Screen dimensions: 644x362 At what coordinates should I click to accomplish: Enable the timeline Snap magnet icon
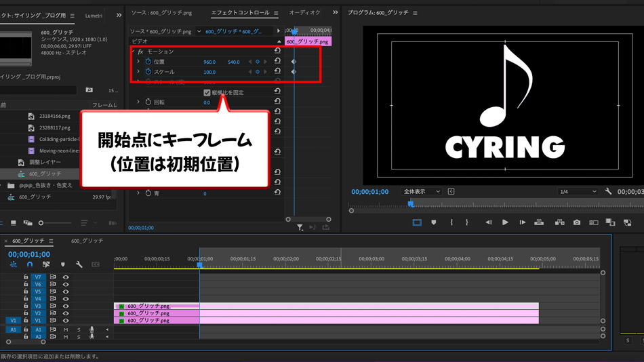(x=30, y=264)
